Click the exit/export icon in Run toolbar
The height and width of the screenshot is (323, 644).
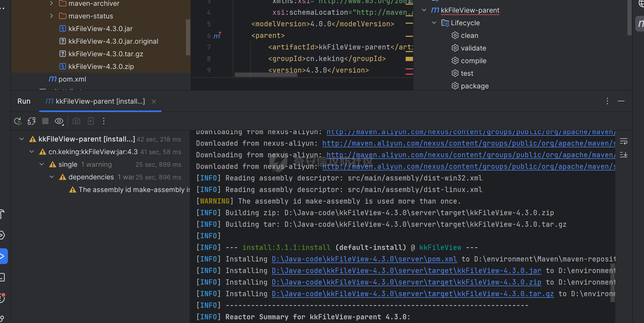tap(90, 121)
